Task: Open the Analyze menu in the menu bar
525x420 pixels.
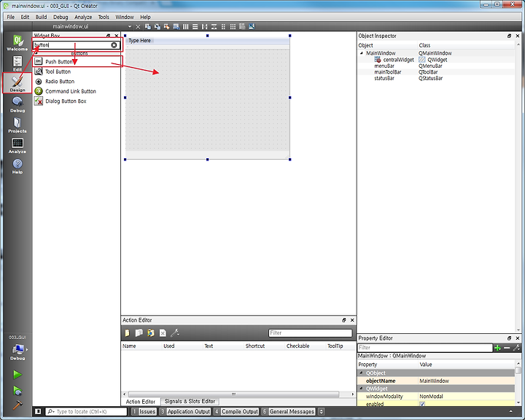Action: click(83, 17)
